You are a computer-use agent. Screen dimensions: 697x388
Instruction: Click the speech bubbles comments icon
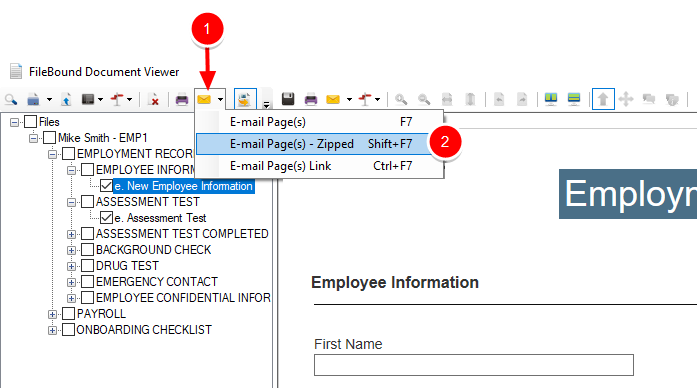pos(649,99)
